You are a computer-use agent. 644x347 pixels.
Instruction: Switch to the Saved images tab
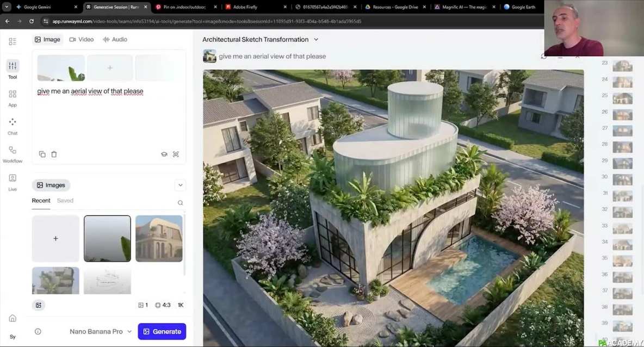point(65,201)
